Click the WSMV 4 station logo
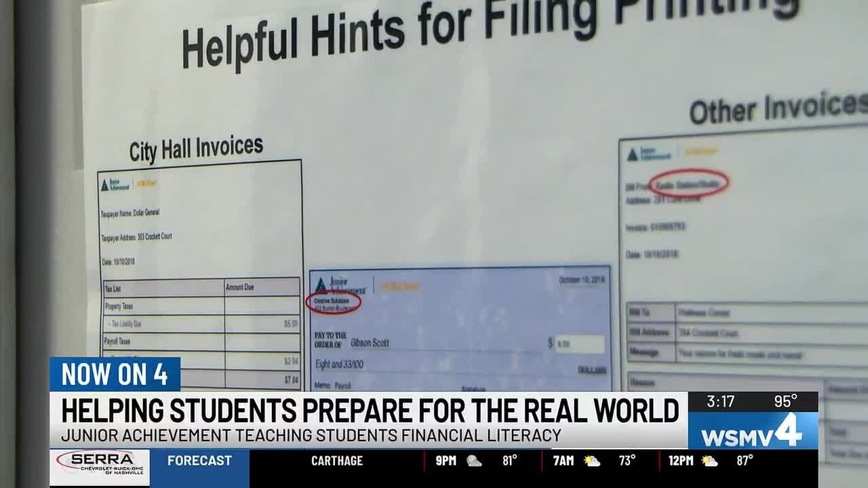Screen dimensions: 868x488 point(752,431)
